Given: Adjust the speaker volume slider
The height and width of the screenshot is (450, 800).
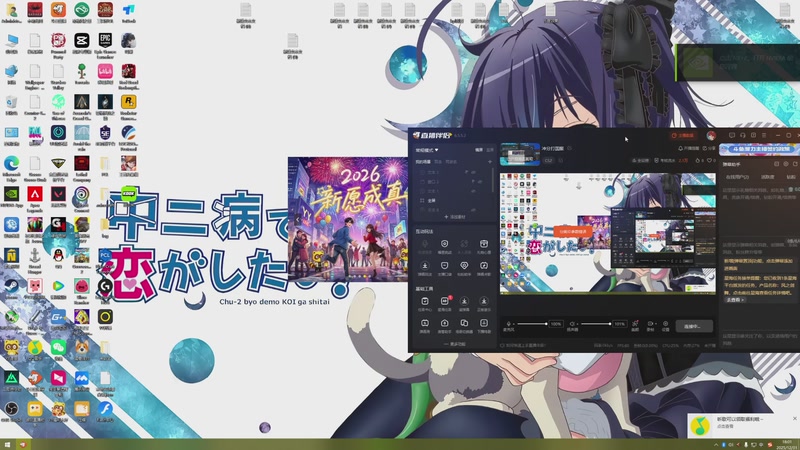Looking at the screenshot, I should point(595,324).
